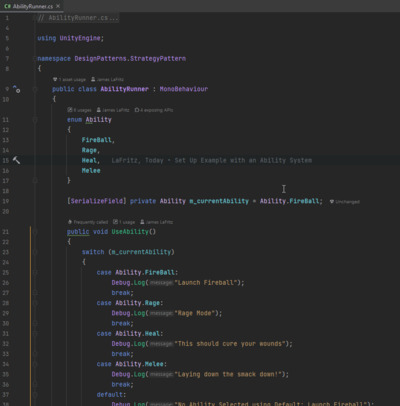Click the usages icon above enum Ability
The height and width of the screenshot is (406, 400).
click(x=70, y=110)
